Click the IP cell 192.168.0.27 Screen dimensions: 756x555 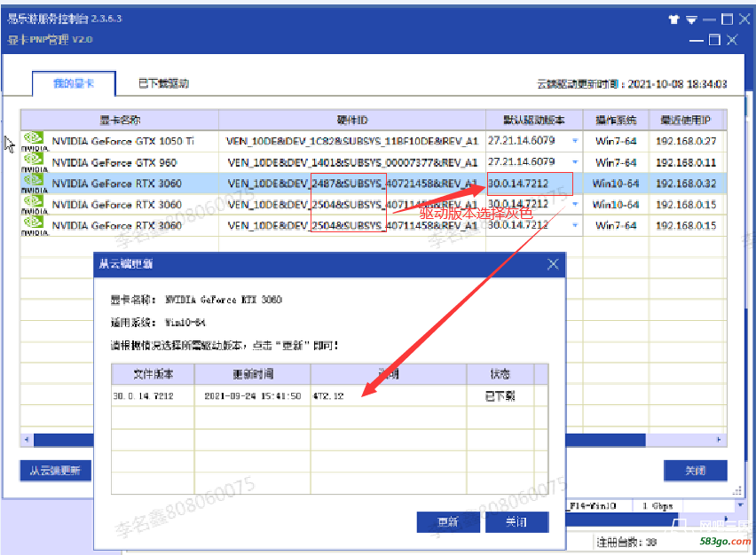(x=686, y=141)
